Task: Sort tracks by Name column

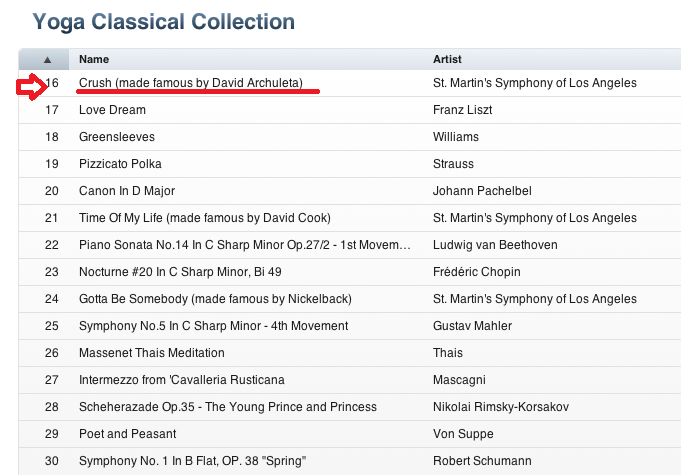Action: click(94, 59)
